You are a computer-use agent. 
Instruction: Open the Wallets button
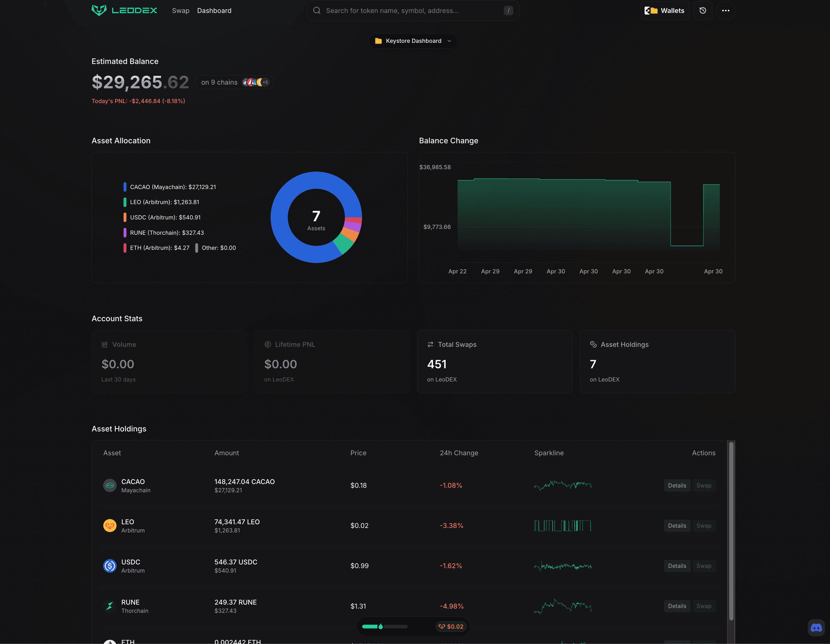[x=665, y=11]
